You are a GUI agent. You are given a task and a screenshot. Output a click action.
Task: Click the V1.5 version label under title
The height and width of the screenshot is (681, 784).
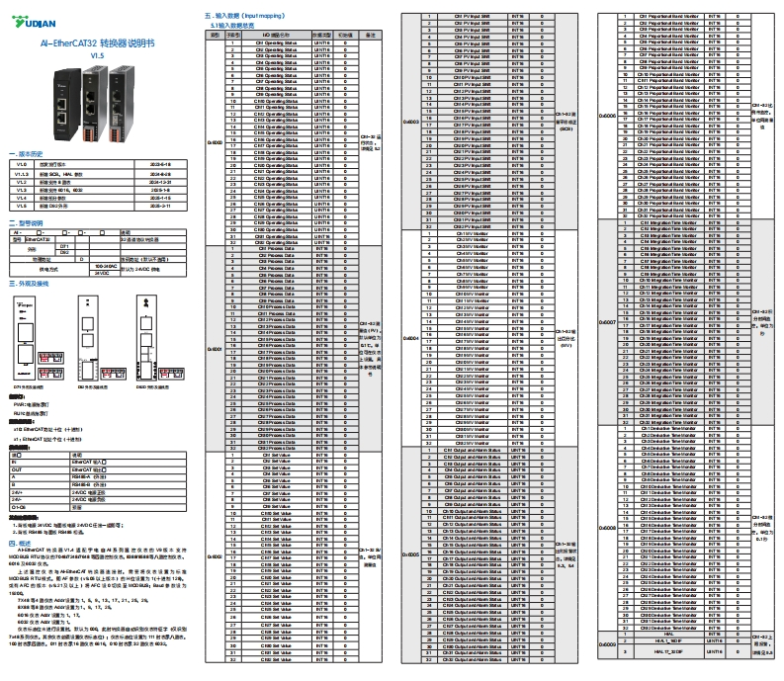pos(97,57)
